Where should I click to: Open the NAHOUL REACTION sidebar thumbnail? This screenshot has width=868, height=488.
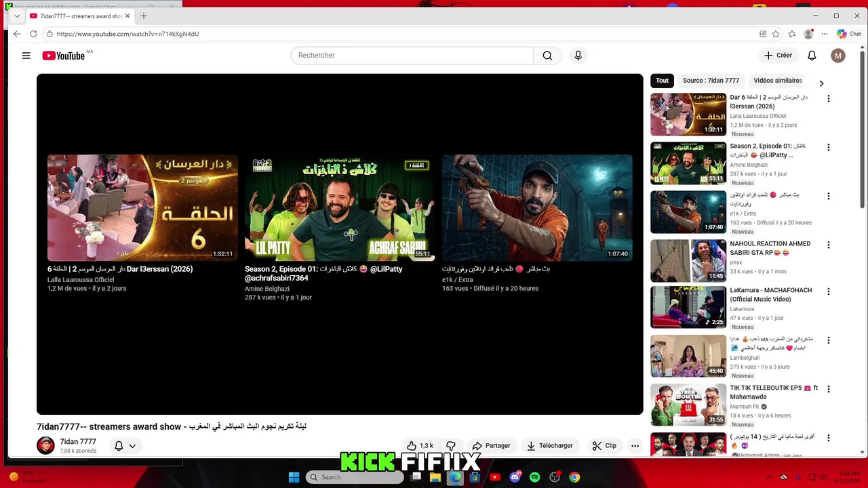point(688,260)
